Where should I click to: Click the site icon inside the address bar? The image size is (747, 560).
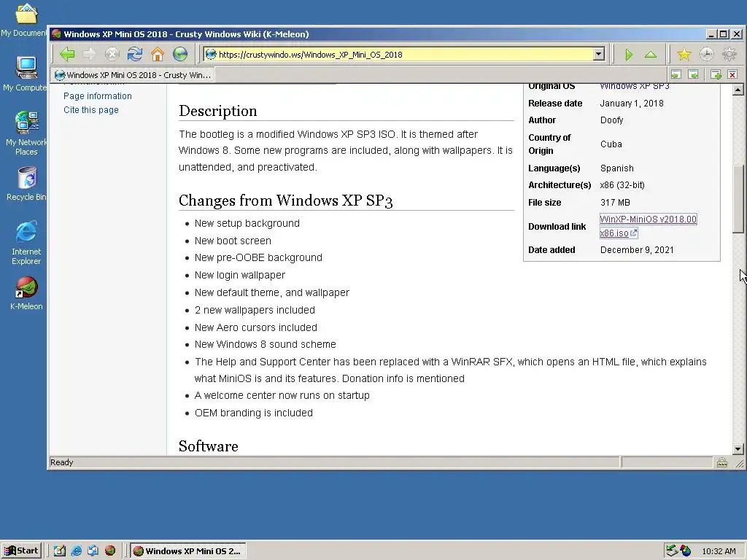(211, 54)
